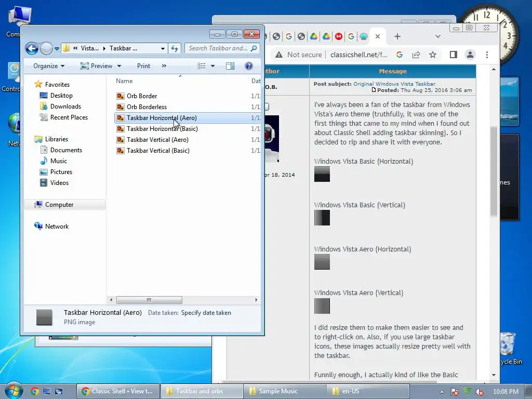
Task: Open Recent Places in navigation pane
Action: tap(69, 117)
